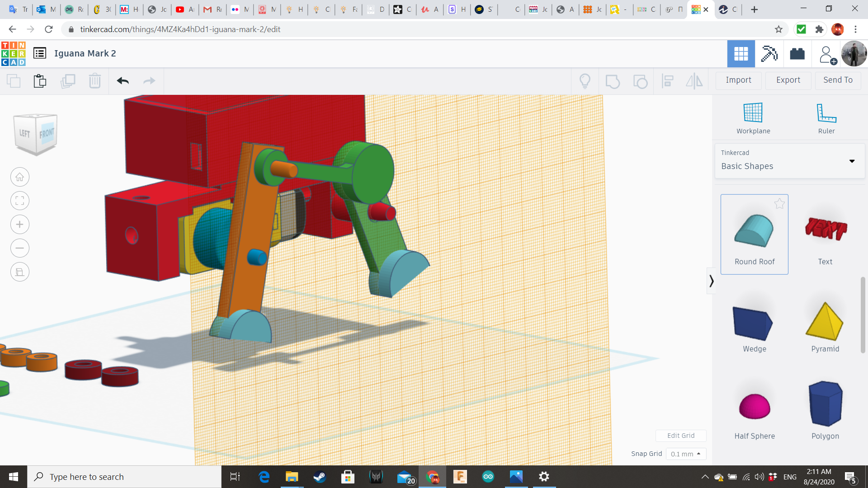
Task: Open the design list menu icon
Action: [x=40, y=53]
